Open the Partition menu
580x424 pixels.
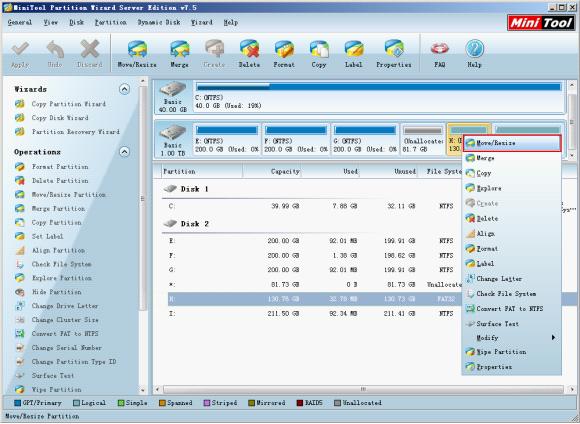[x=111, y=23]
